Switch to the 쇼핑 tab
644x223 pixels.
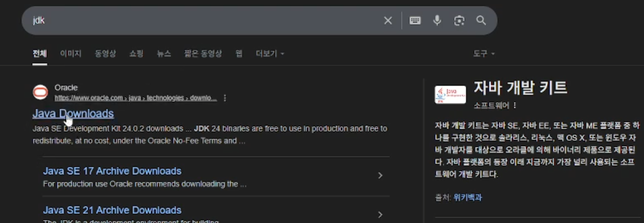(137, 54)
